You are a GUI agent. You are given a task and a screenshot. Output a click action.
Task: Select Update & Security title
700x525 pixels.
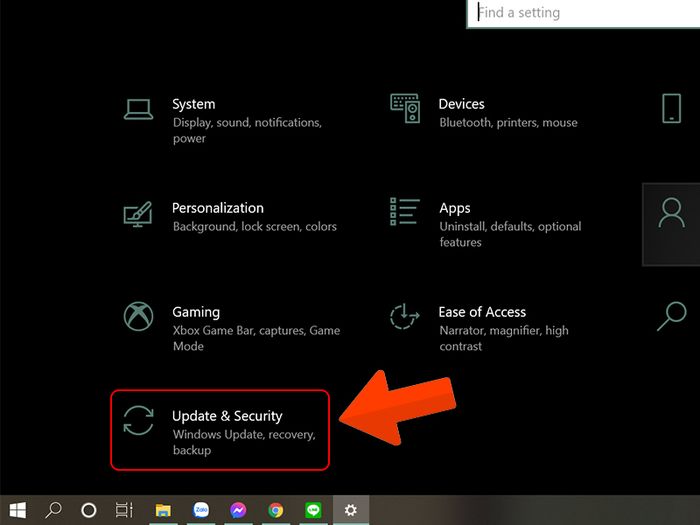pos(227,416)
